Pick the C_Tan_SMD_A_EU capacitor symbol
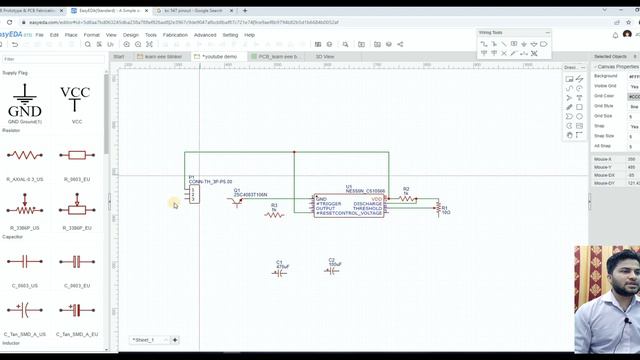The width and height of the screenshot is (640, 360). pyautogui.click(x=77, y=310)
